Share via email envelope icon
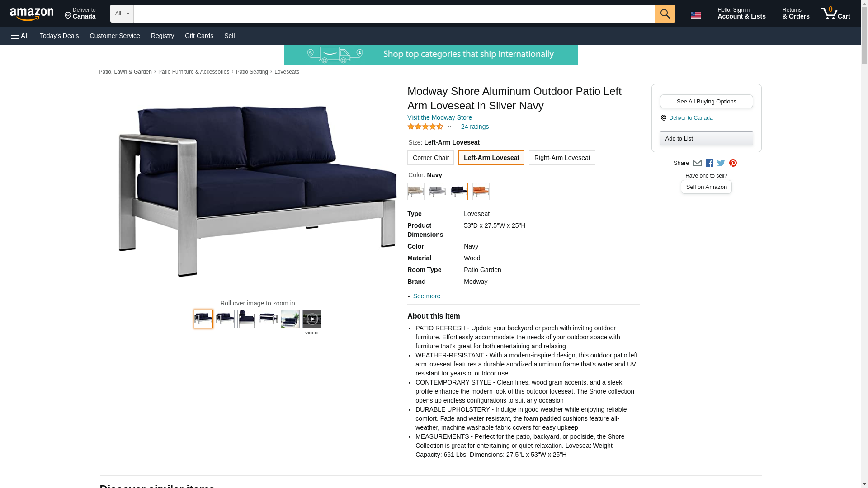This screenshot has height=488, width=868. (697, 163)
